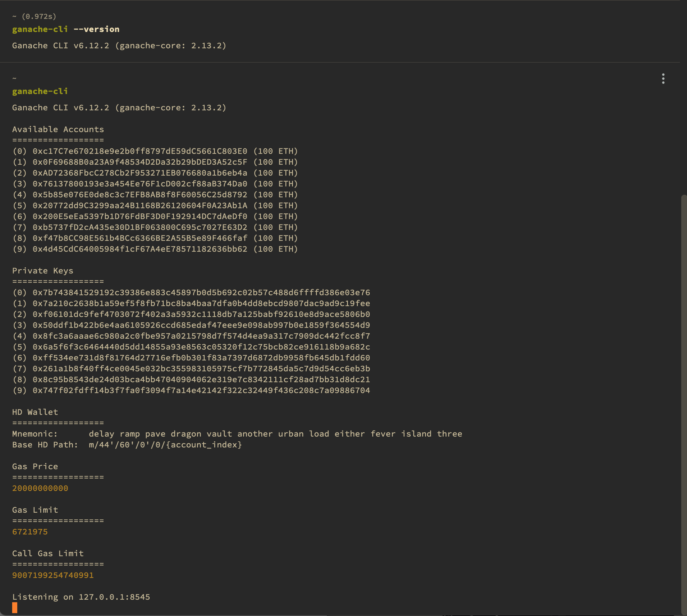Click the gas limit value 6721975

pos(30,532)
